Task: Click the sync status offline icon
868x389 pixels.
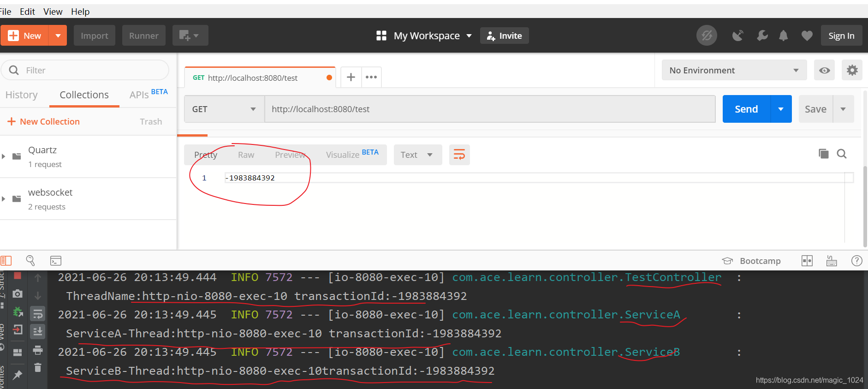Action: tap(707, 36)
